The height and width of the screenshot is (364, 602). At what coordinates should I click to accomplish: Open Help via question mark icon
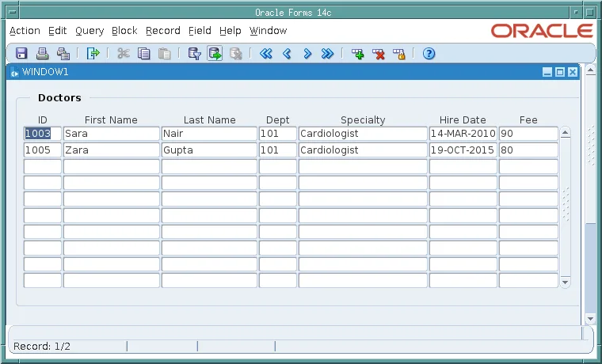[429, 53]
